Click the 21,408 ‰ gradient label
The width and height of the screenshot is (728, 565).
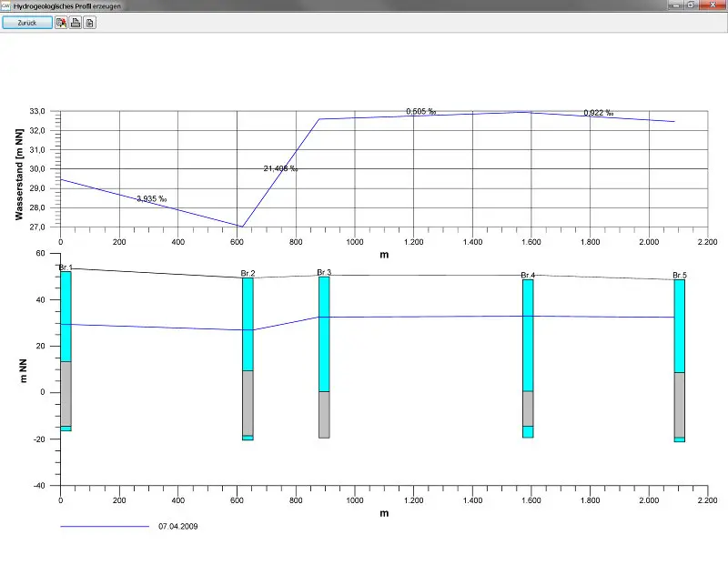coord(280,168)
